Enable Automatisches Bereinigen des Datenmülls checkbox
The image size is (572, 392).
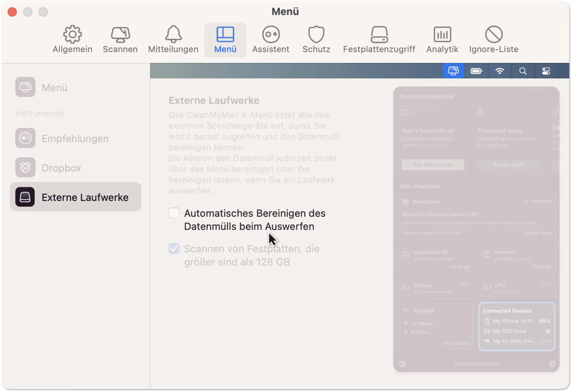click(x=174, y=213)
